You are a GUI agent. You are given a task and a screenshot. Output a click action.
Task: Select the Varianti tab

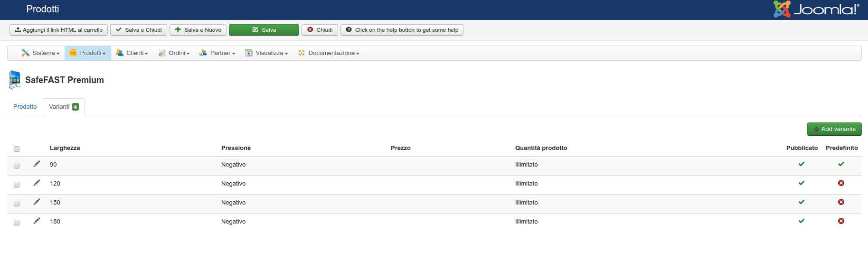tap(64, 107)
